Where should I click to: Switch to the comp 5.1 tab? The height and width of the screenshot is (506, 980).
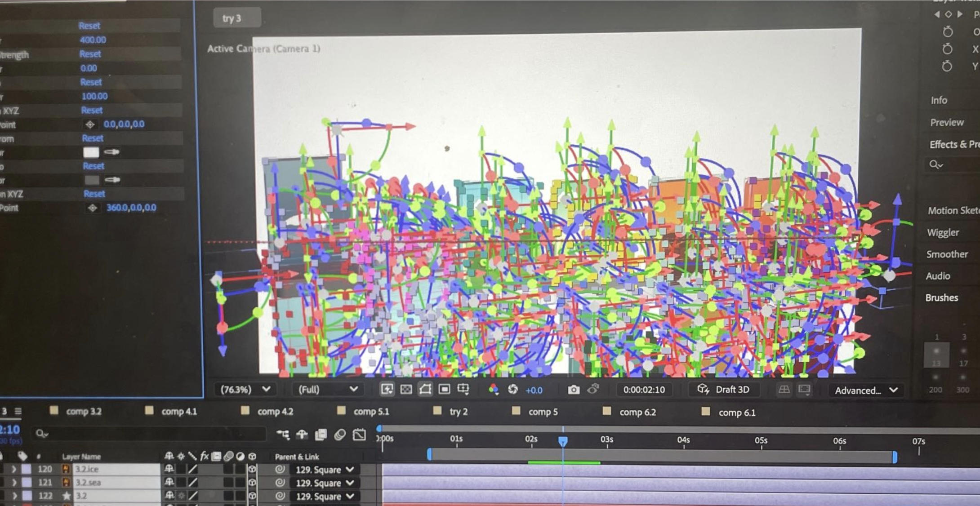pyautogui.click(x=371, y=411)
